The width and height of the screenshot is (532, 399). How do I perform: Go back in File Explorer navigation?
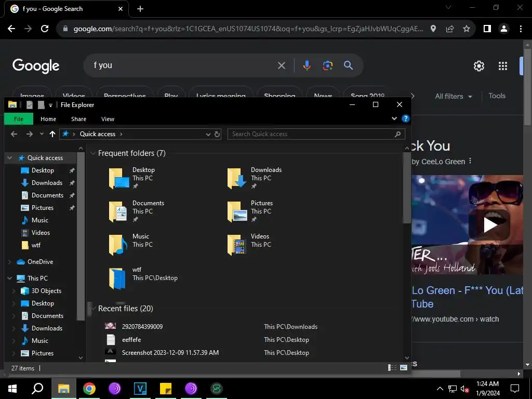click(14, 134)
